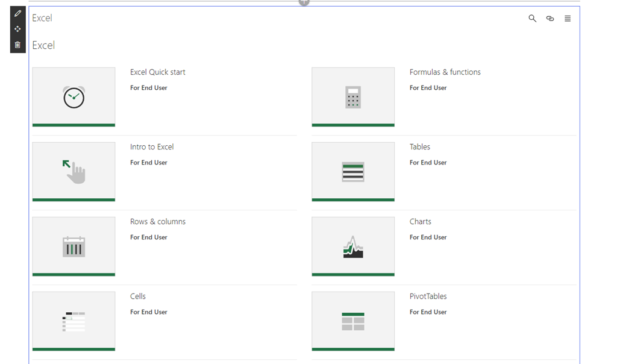Open the Excel Quick start title link
The image size is (617, 364).
pos(158,72)
